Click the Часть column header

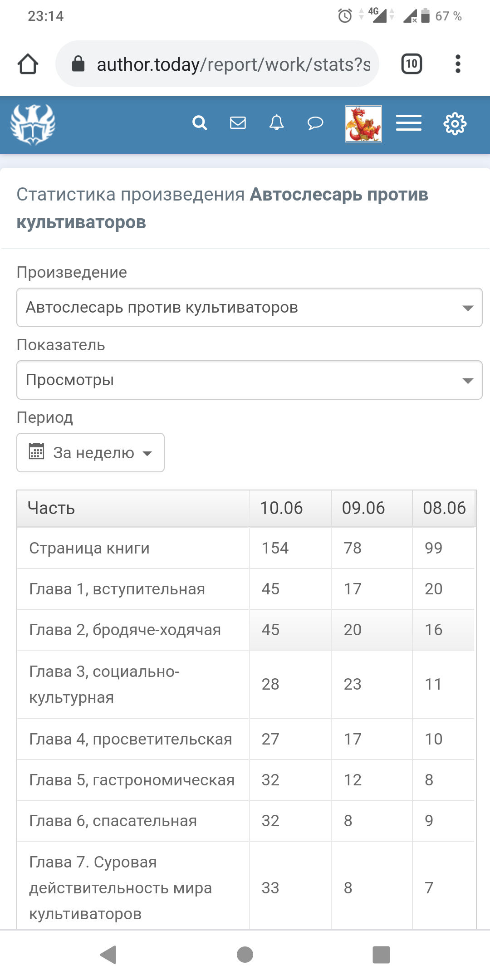pyautogui.click(x=133, y=508)
